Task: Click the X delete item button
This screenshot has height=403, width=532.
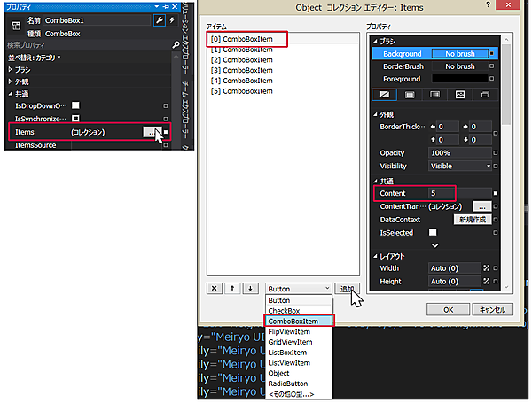Action: 215,288
